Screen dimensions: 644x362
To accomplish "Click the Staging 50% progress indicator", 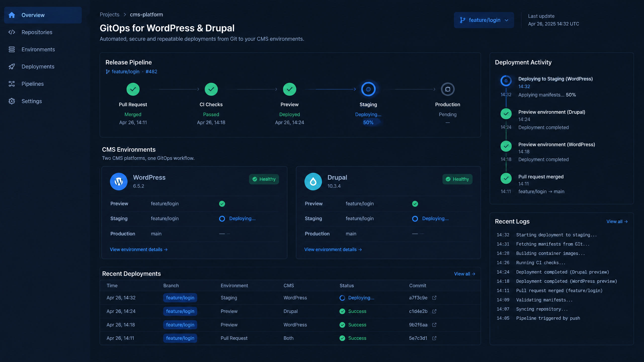I will click(368, 122).
